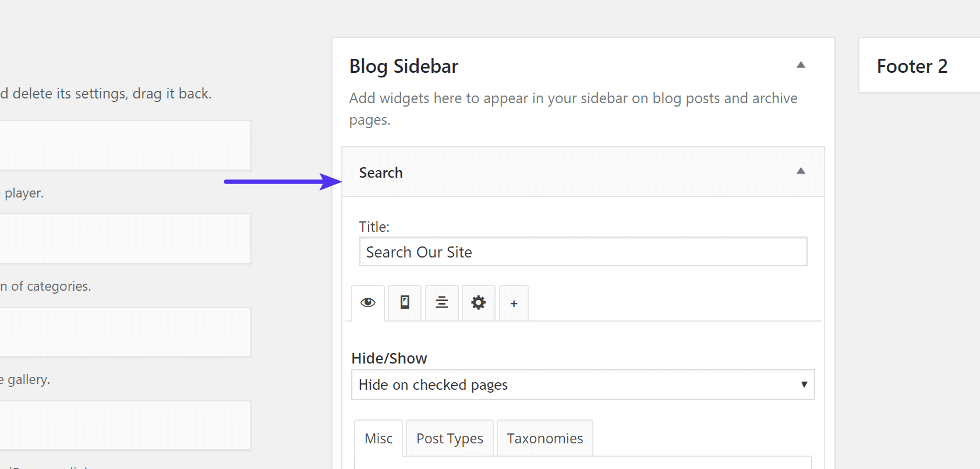This screenshot has height=469, width=980.
Task: Click the Search widget header title
Action: 381,173
